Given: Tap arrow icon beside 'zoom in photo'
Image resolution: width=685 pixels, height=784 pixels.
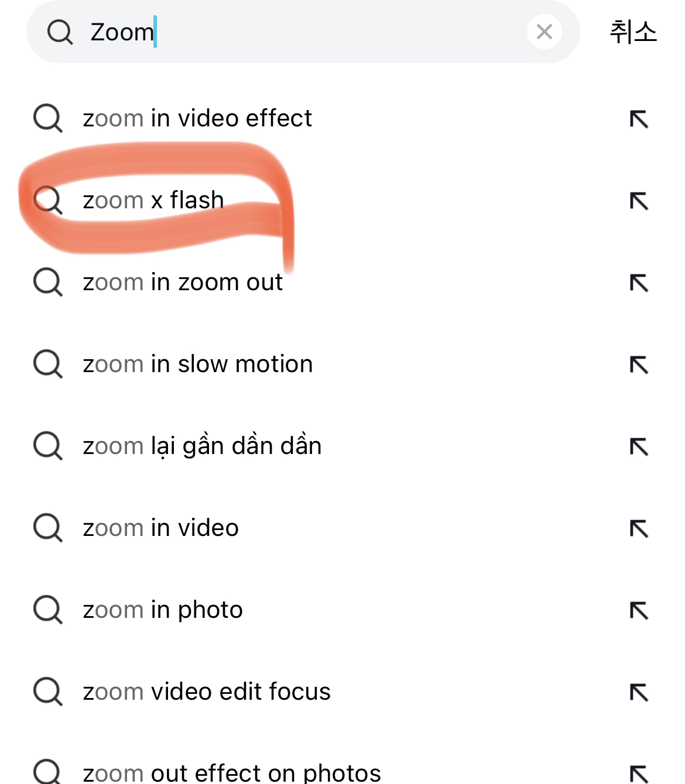Looking at the screenshot, I should (x=639, y=610).
